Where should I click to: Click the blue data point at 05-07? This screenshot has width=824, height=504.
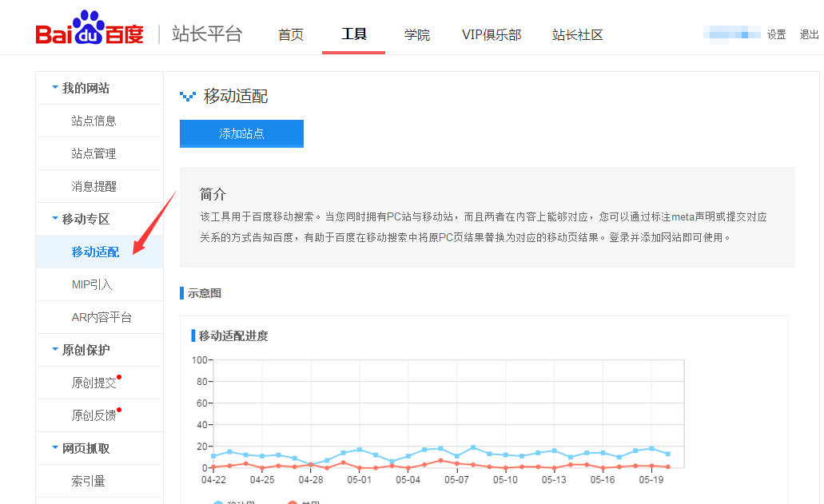click(x=456, y=456)
